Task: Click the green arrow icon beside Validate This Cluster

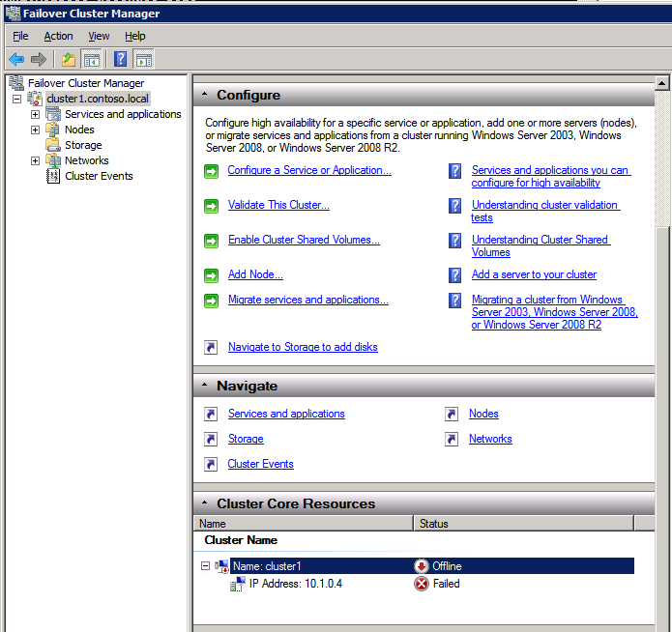Action: [211, 206]
